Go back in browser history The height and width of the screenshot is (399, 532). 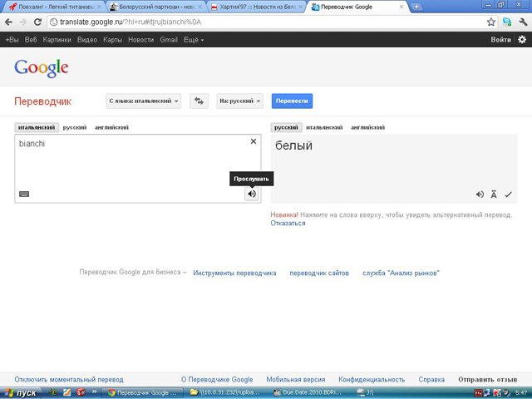8,22
